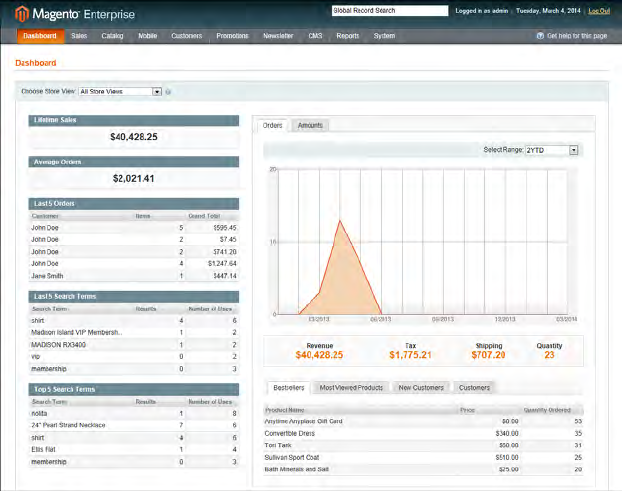622x491 pixels.
Task: Click the help icon beside Get help
Action: point(541,36)
